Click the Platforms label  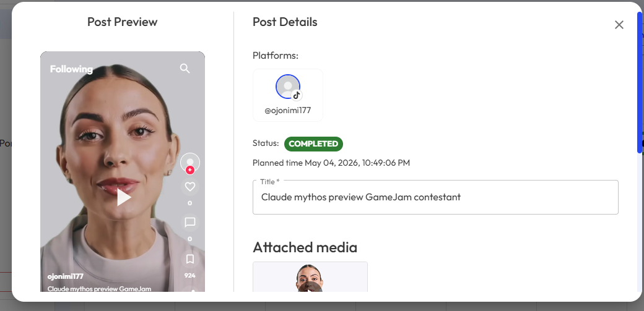276,56
